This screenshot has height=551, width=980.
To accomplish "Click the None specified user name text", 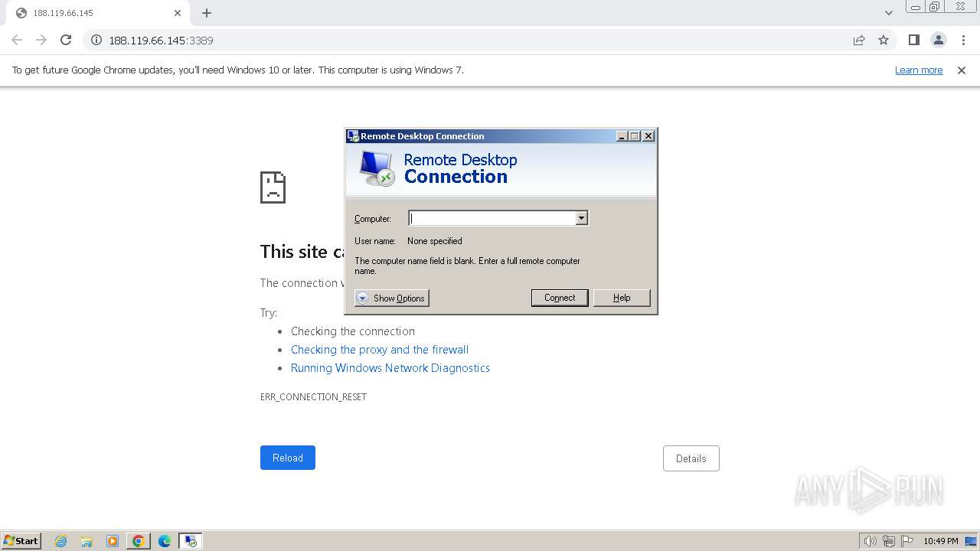I will tap(435, 241).
